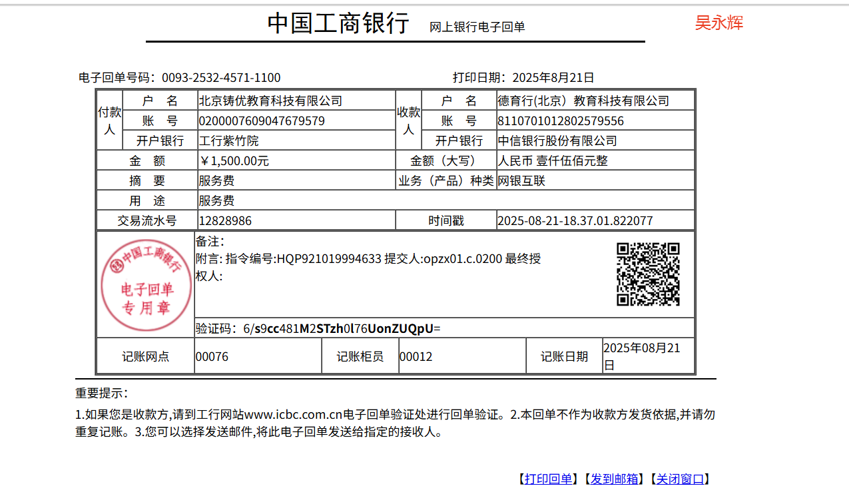Click the 记账柜员 label

tap(360, 357)
